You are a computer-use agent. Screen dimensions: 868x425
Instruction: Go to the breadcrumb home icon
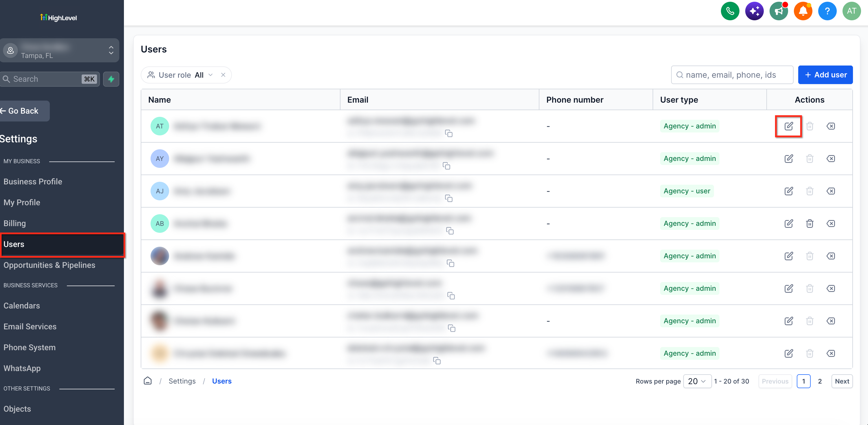coord(148,381)
